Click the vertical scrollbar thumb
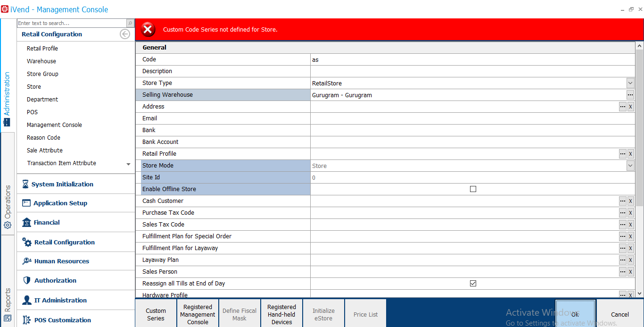Screen dimensions: 644x327 [x=639, y=127]
